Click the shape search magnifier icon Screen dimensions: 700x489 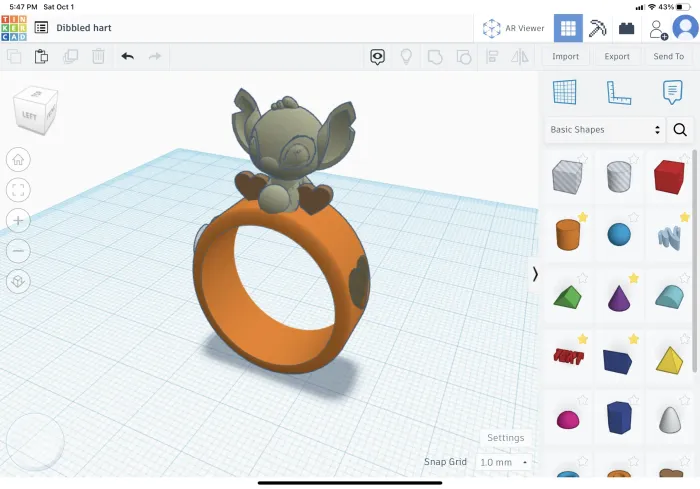(x=680, y=130)
